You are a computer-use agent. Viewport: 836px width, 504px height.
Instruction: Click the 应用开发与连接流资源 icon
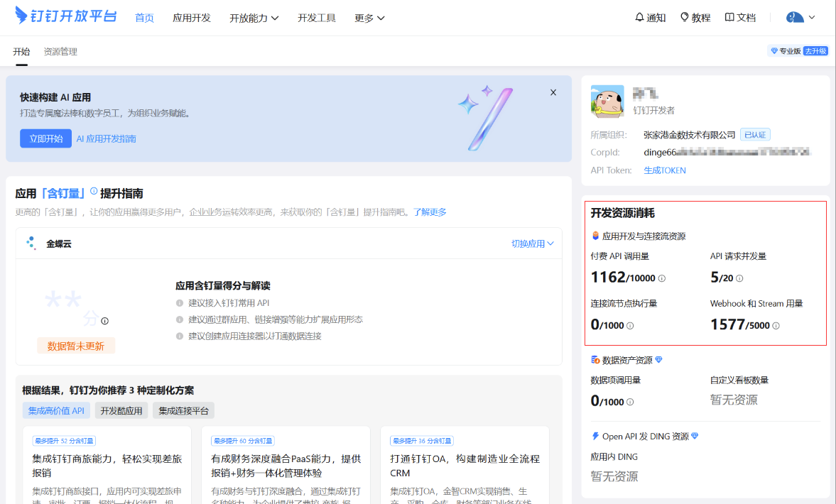click(595, 236)
